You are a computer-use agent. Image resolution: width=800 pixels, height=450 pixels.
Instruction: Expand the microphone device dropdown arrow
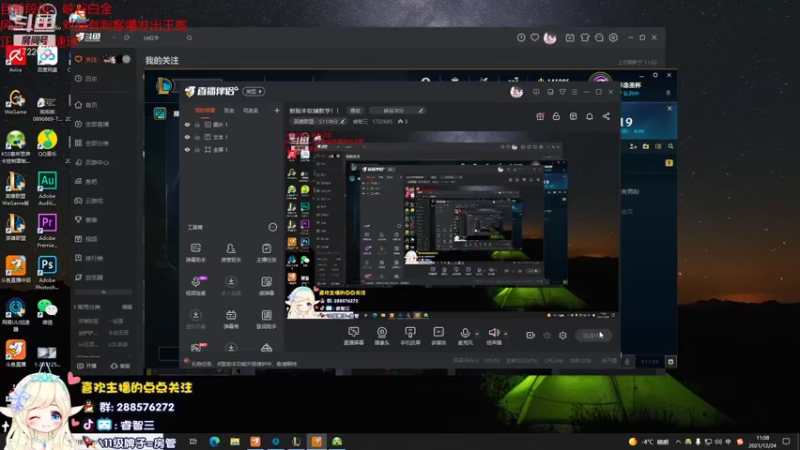477,334
